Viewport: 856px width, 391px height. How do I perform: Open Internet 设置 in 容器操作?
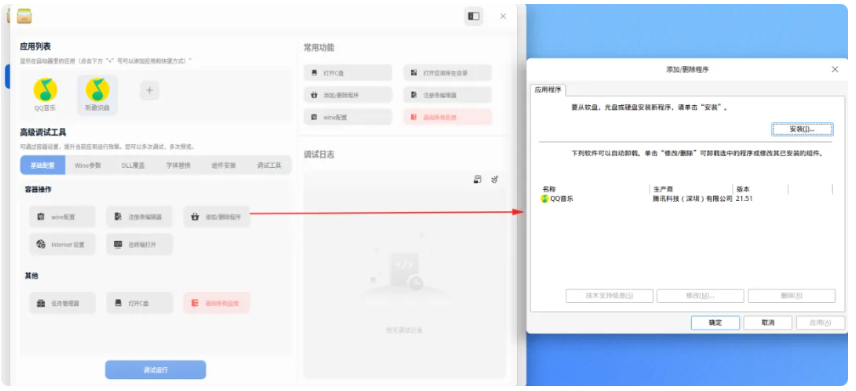tap(62, 245)
